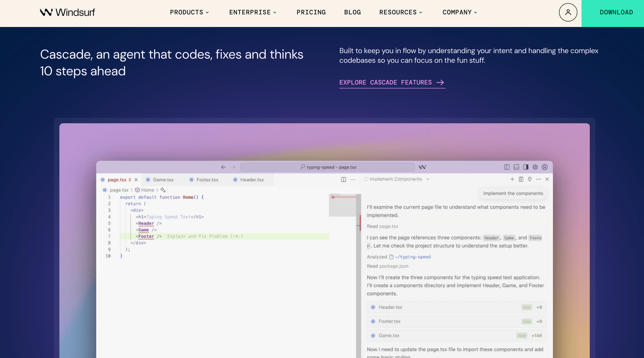Click the account avatar icon in editor titlebar
This screenshot has width=644, height=358.
pyautogui.click(x=545, y=167)
